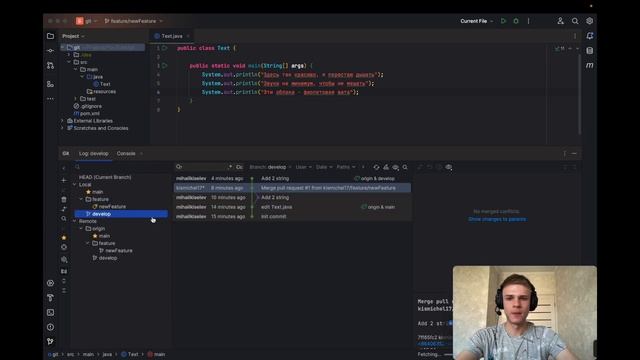Image resolution: width=640 pixels, height=360 pixels.
Task: Start debugging with the bug icon
Action: click(516, 21)
